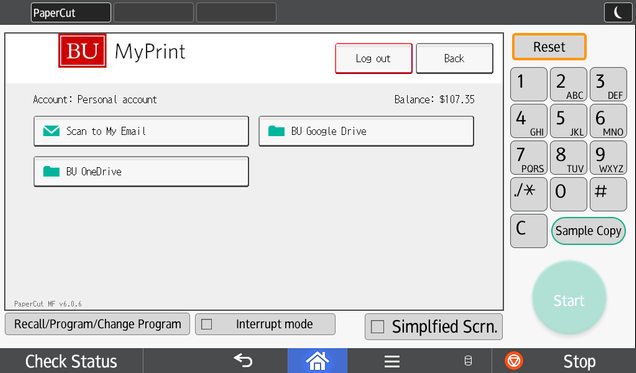Go to the home screen icon
This screenshot has width=636, height=373.
click(317, 360)
